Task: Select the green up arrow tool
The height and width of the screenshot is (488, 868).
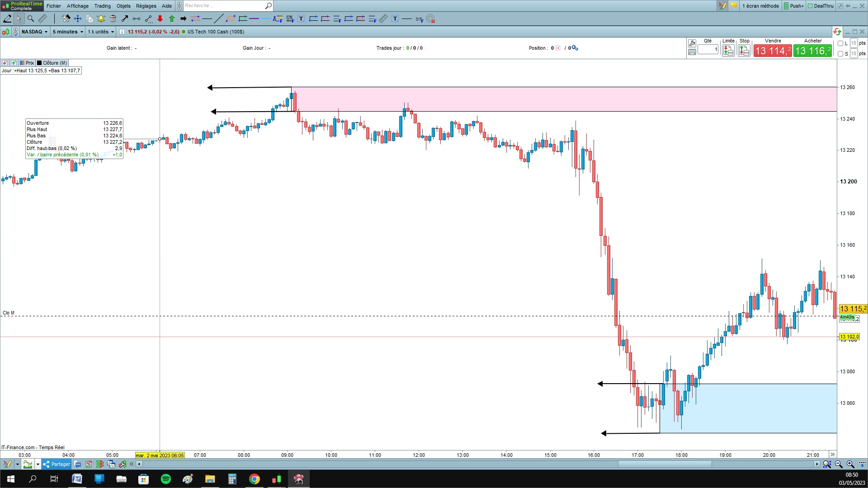Action: click(172, 19)
